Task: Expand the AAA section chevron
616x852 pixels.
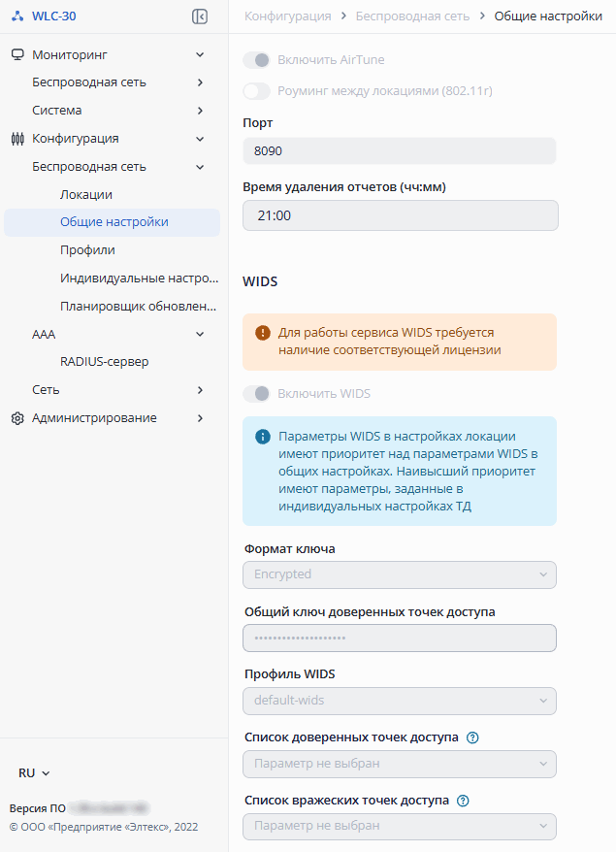Action: coord(200,334)
